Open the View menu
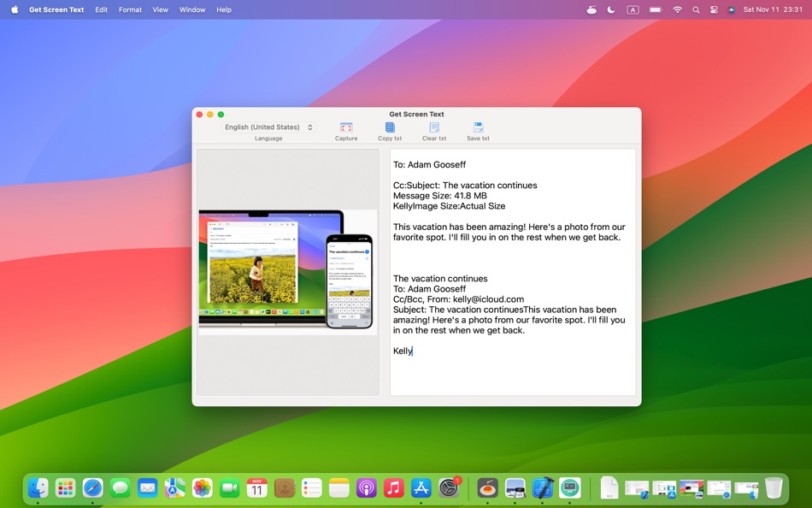Image resolution: width=812 pixels, height=508 pixels. (160, 9)
